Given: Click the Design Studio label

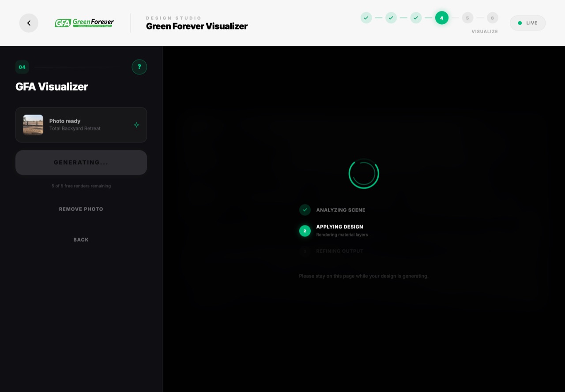Looking at the screenshot, I should tap(174, 18).
